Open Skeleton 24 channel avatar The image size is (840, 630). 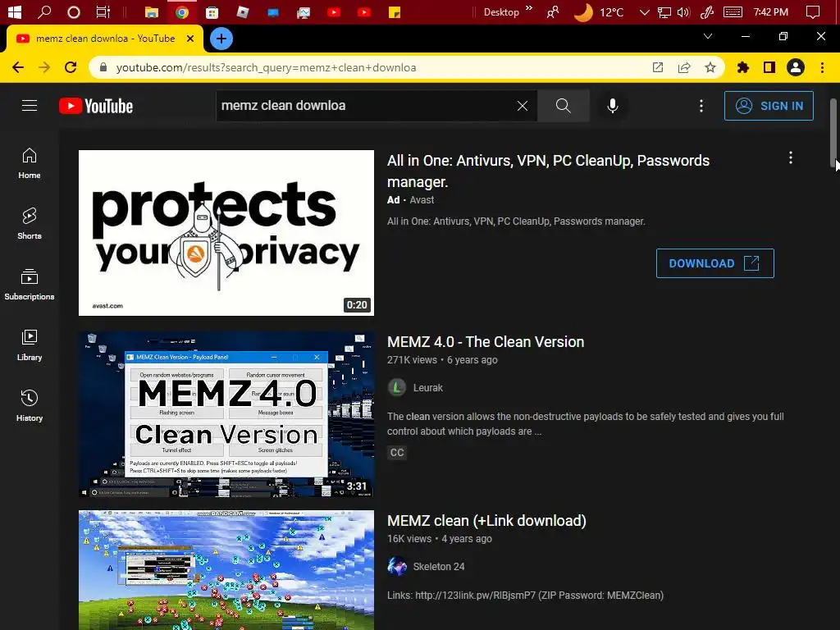click(x=397, y=566)
